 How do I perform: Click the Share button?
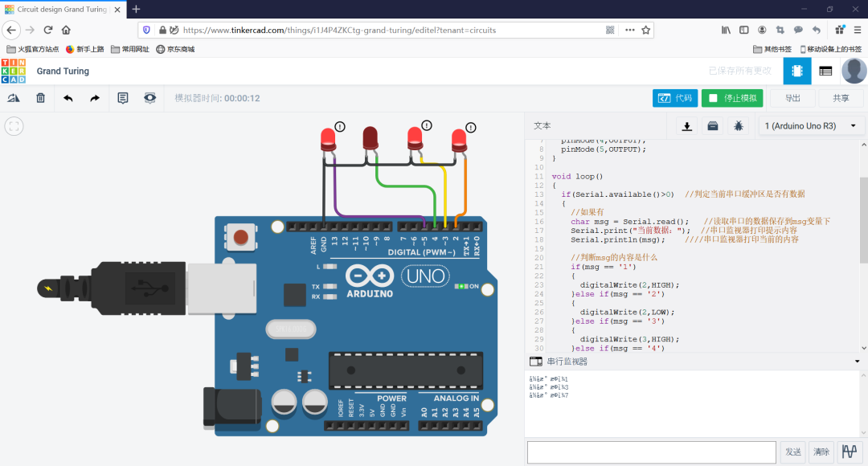(x=841, y=98)
